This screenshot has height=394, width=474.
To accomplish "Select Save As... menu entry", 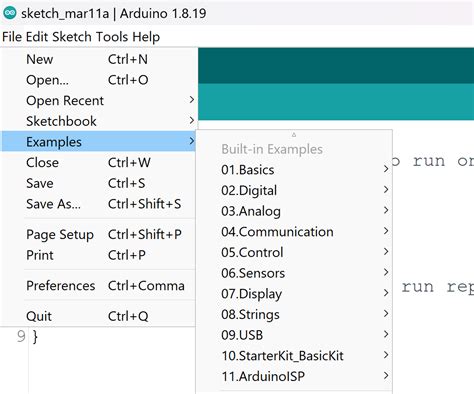I will click(98, 204).
